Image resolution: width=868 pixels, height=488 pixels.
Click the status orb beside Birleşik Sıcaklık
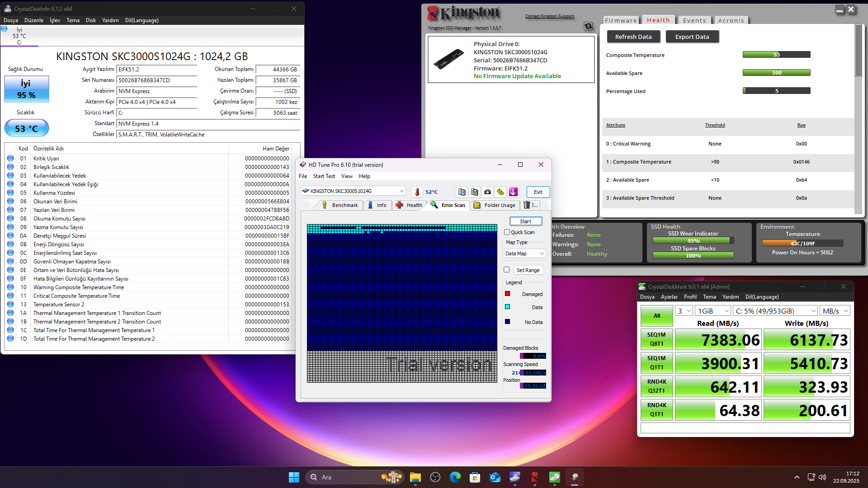10,167
